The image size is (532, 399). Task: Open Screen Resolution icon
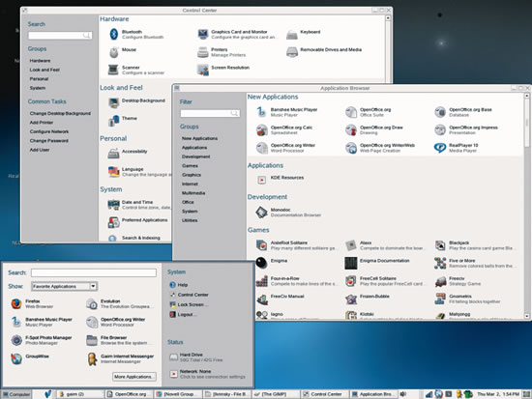click(x=203, y=70)
